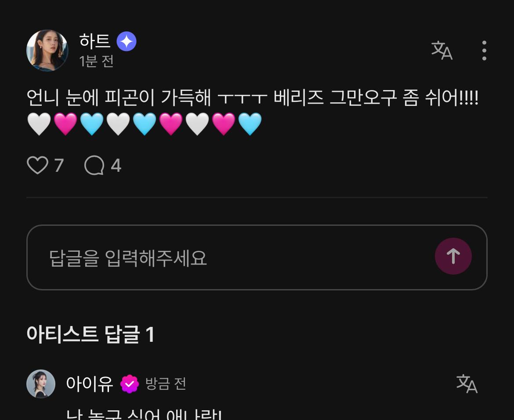The width and height of the screenshot is (514, 420).
Task: Click the comment count 4
Action: click(116, 165)
